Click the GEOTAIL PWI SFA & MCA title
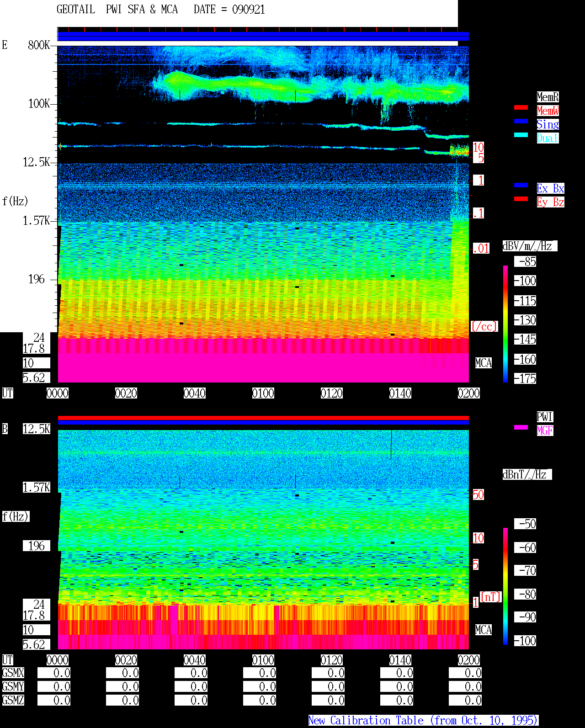 117,9
